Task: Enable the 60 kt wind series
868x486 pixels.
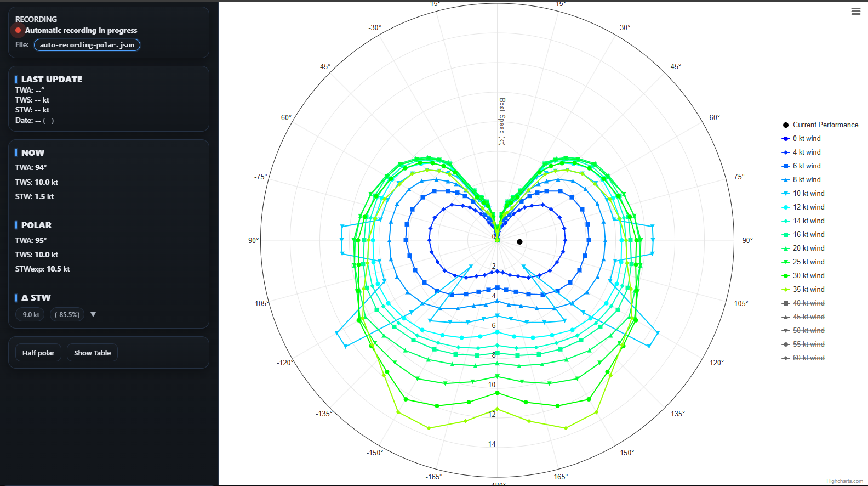Action: pos(803,358)
